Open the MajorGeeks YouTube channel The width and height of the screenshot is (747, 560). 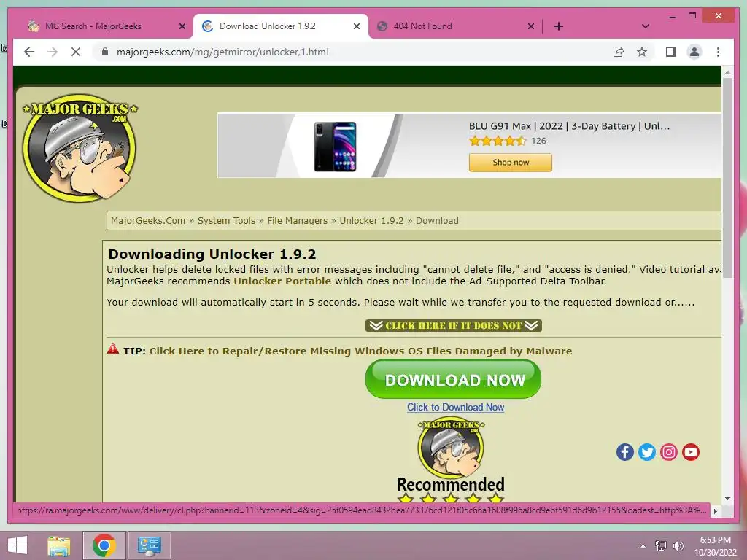(x=690, y=452)
